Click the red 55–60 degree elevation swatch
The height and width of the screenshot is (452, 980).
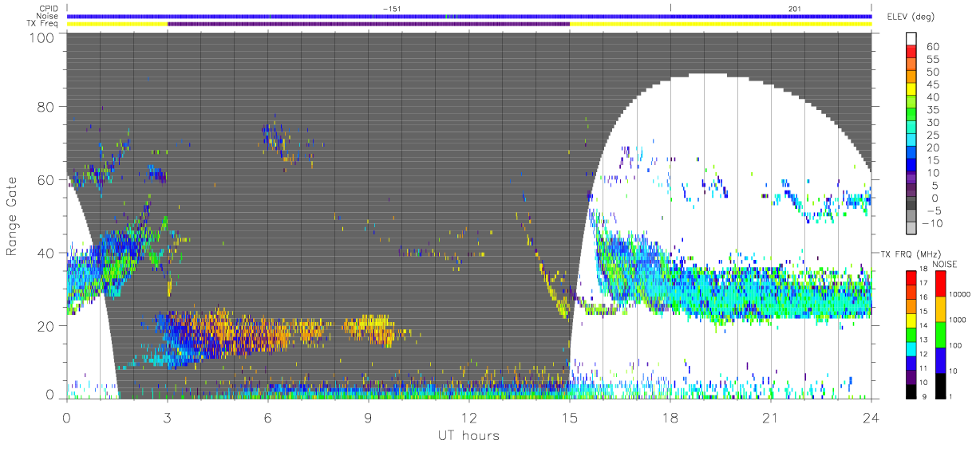pyautogui.click(x=912, y=51)
